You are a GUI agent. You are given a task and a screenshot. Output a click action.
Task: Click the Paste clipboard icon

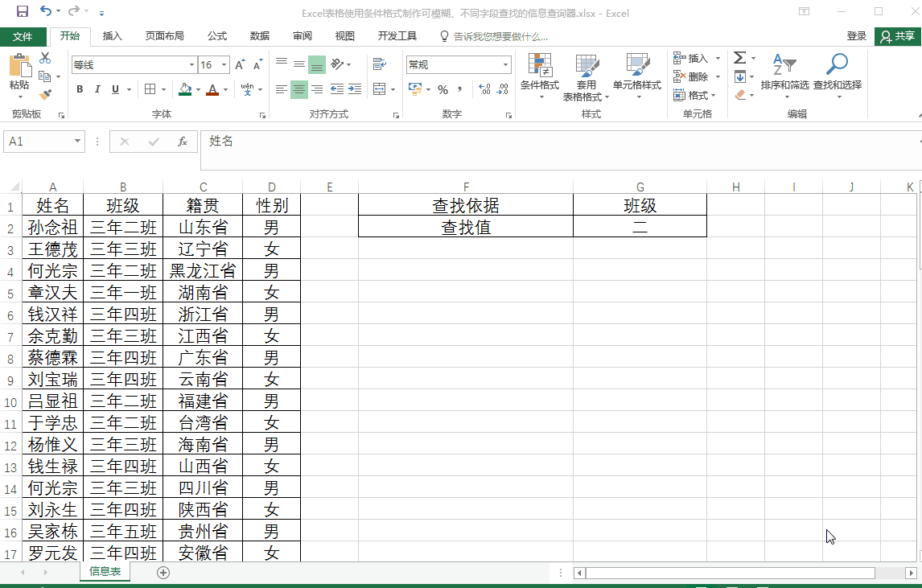[x=19, y=66]
